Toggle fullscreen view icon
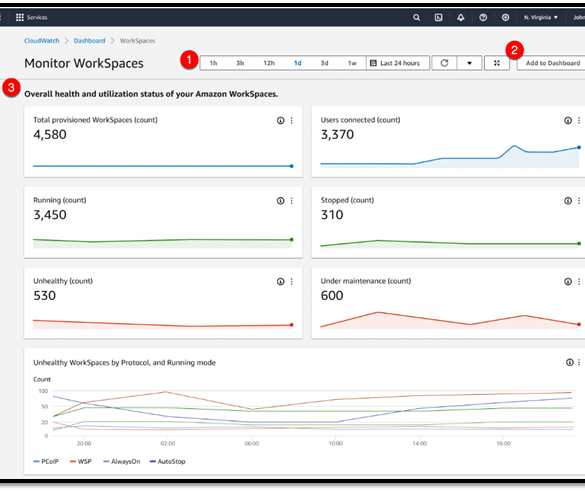 pyautogui.click(x=497, y=63)
